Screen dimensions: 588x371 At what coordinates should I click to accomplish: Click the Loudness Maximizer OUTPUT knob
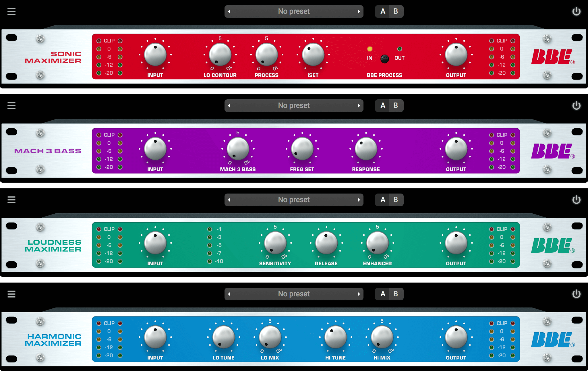456,243
